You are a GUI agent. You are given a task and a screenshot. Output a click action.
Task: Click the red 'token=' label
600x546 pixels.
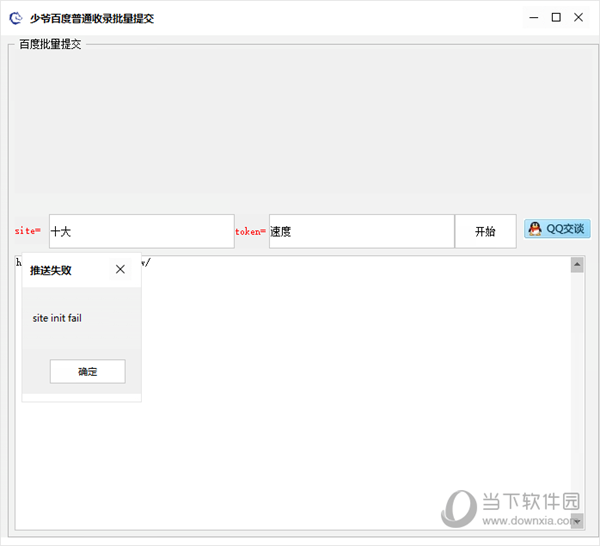click(250, 231)
